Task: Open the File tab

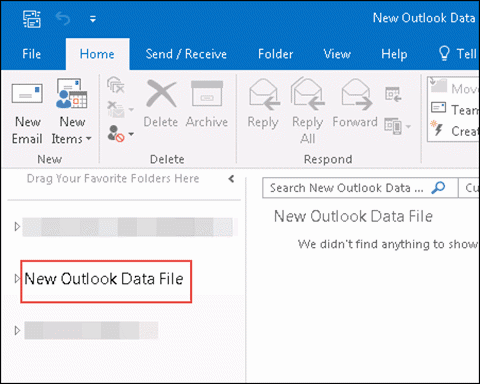Action: [32, 54]
